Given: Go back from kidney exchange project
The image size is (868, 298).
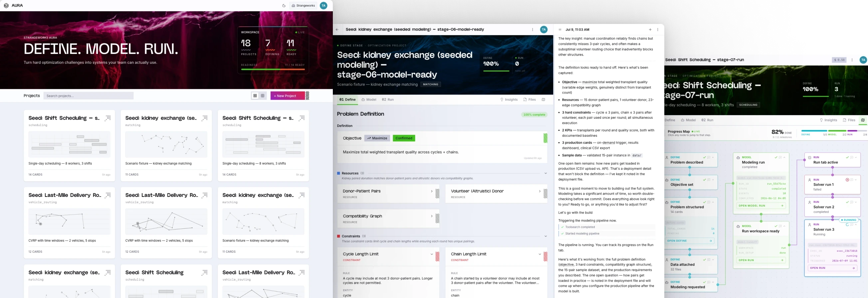Looking at the screenshot, I should pyautogui.click(x=337, y=30).
